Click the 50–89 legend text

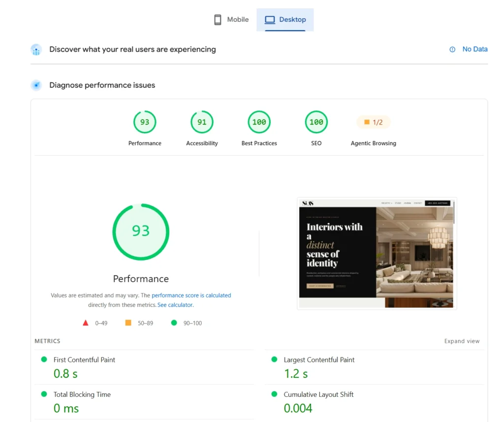tap(145, 323)
